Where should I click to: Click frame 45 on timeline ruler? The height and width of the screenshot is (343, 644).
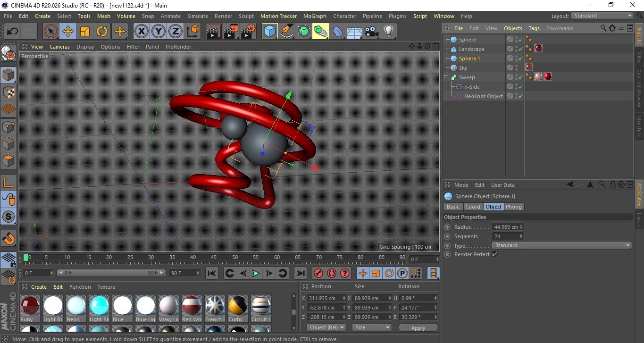point(214,258)
